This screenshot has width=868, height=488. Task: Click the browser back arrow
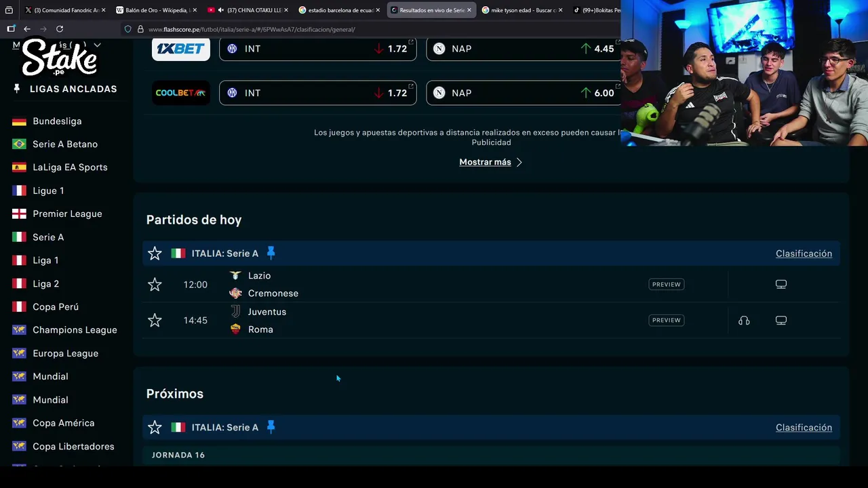click(27, 29)
